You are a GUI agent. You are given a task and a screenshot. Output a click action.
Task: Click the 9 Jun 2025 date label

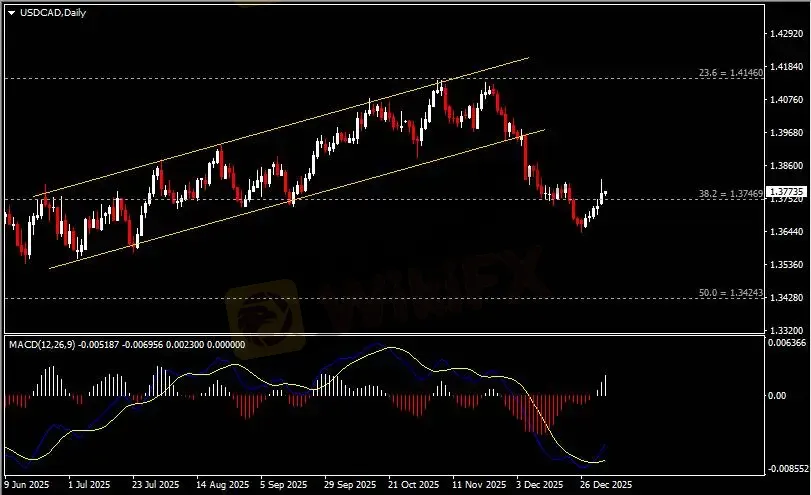(x=27, y=484)
